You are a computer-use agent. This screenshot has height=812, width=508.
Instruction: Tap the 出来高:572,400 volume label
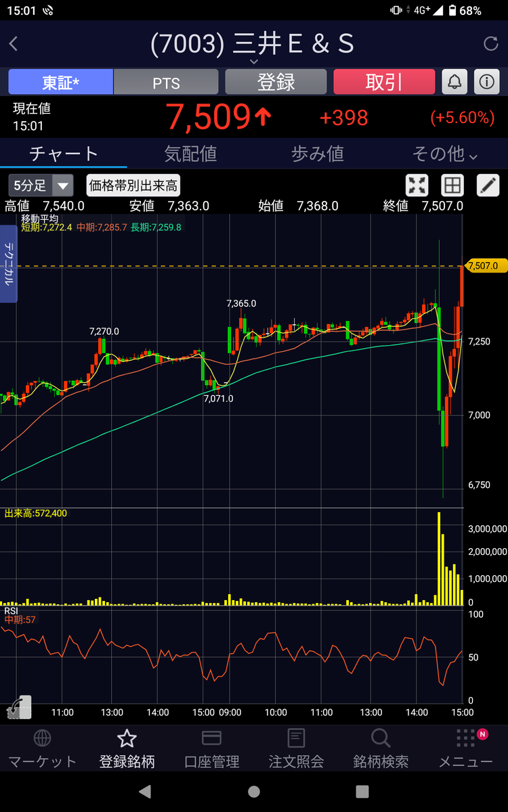[36, 514]
